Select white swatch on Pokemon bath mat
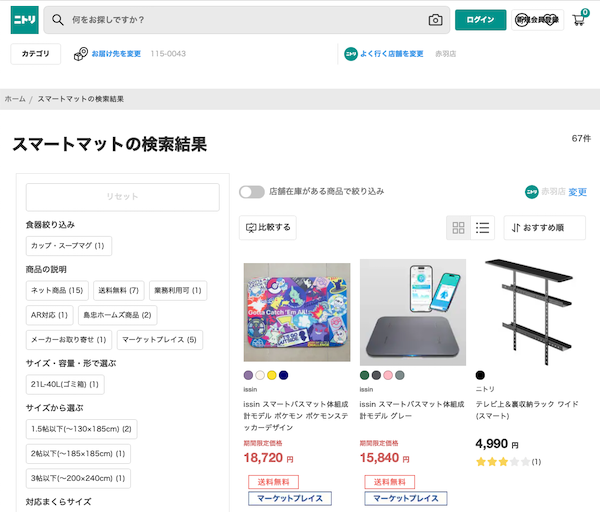The height and width of the screenshot is (512, 600). [260, 375]
